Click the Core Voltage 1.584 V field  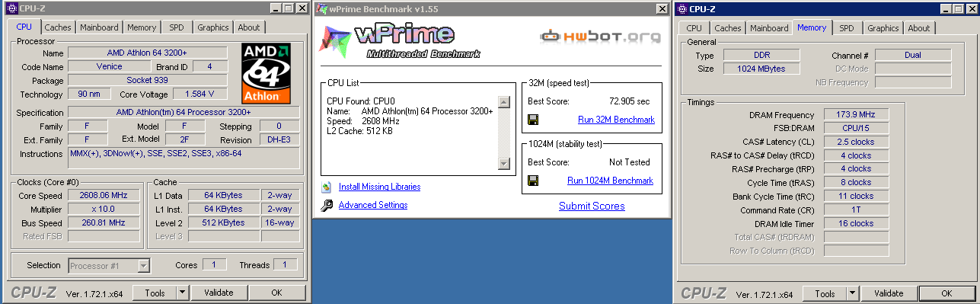coord(200,94)
